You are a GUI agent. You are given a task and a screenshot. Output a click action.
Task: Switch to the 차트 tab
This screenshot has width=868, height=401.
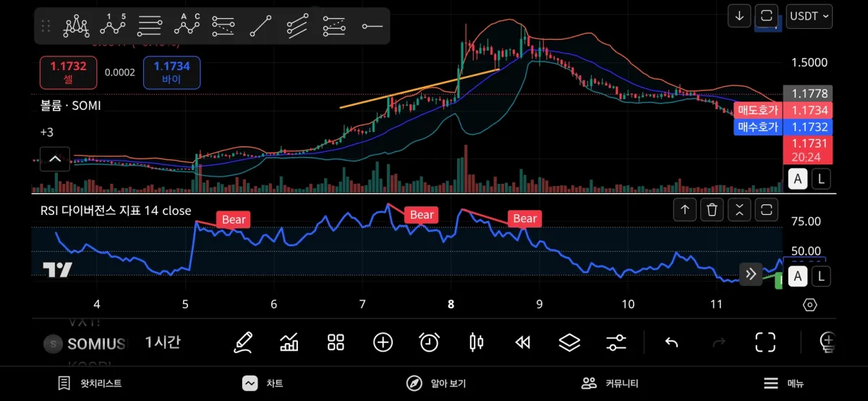[x=263, y=384]
